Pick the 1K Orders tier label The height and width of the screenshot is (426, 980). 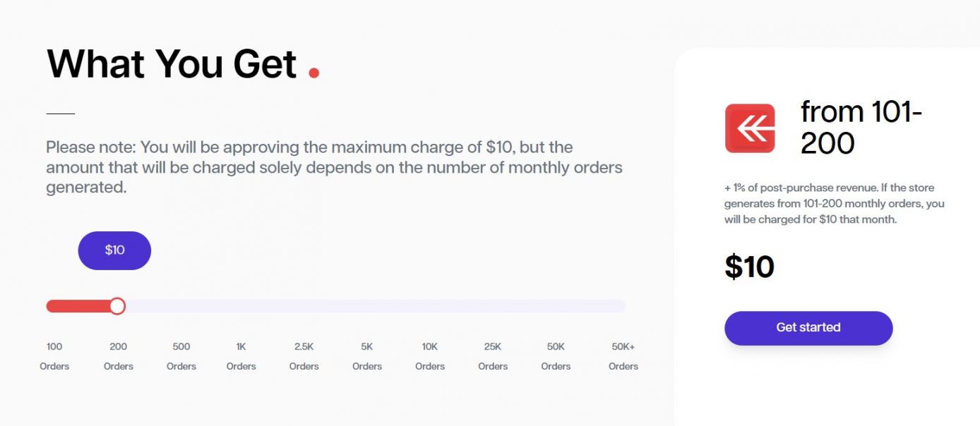coord(241,355)
